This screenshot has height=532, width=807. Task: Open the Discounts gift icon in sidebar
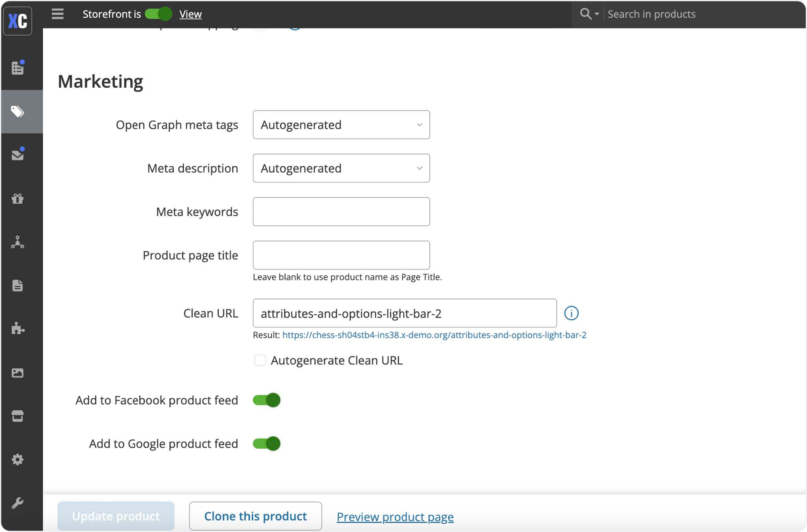click(x=18, y=199)
